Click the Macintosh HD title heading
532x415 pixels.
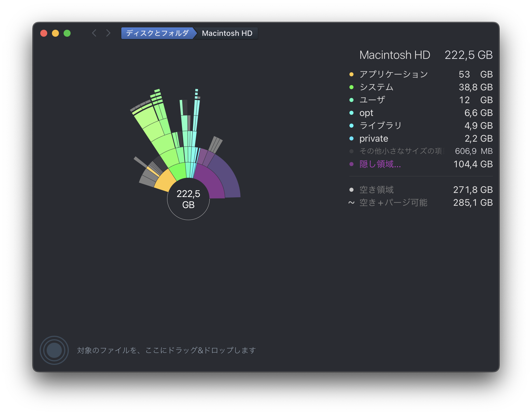(395, 55)
